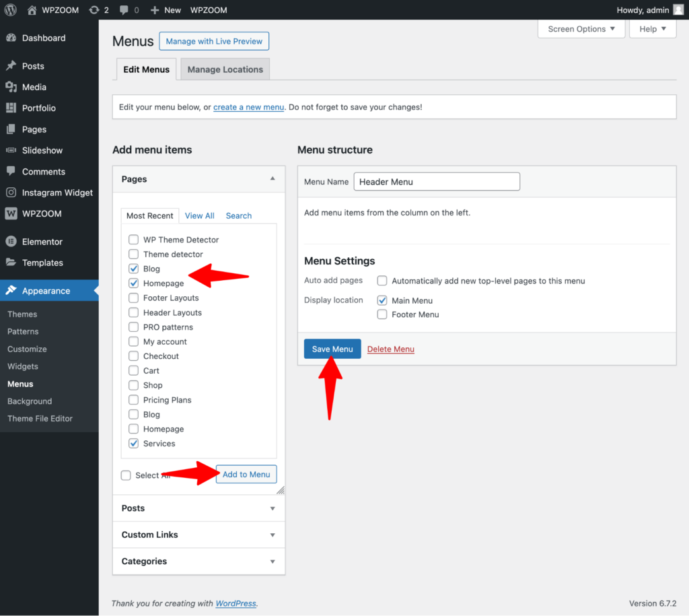Open Elementor via its sidebar icon

(11, 242)
